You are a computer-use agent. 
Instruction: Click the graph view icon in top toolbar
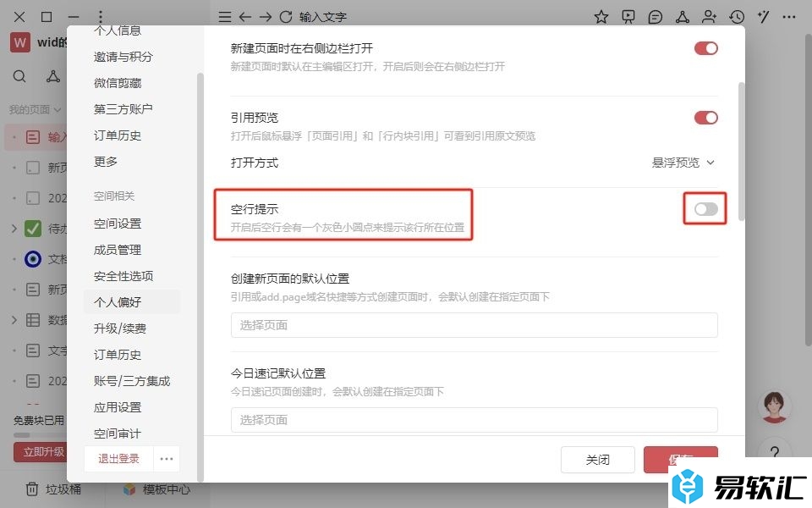point(683,17)
